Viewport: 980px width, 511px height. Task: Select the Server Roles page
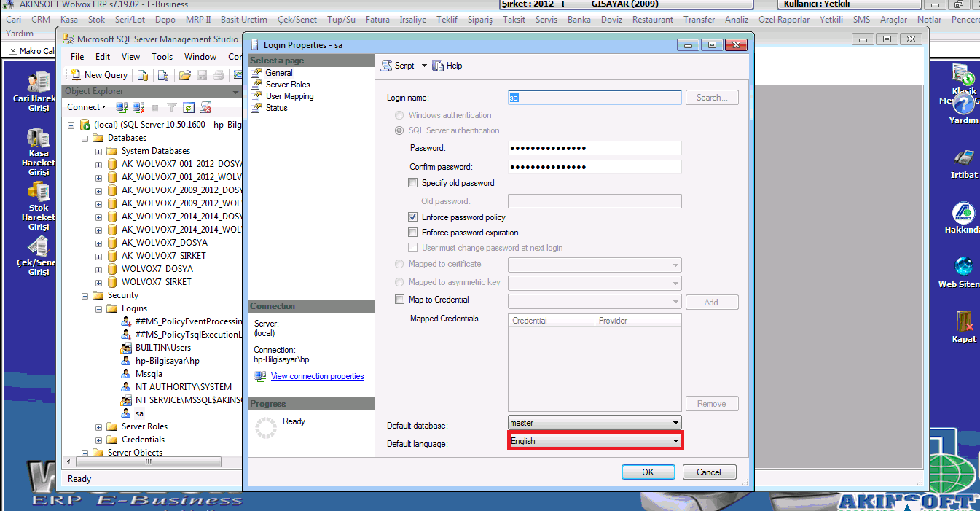pos(288,85)
